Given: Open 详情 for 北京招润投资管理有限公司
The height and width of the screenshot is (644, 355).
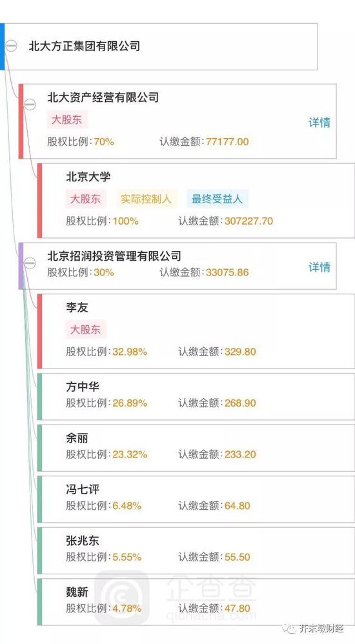Looking at the screenshot, I should [319, 267].
